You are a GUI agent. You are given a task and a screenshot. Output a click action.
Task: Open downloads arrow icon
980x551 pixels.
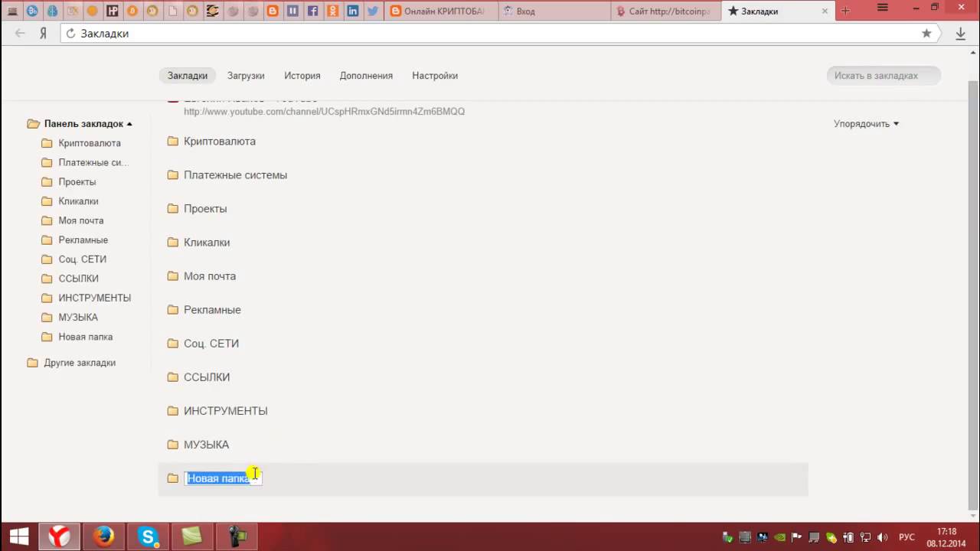960,34
